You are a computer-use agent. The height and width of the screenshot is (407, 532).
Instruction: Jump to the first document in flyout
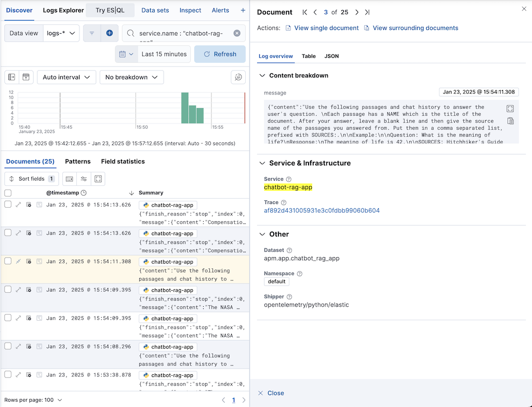(304, 12)
